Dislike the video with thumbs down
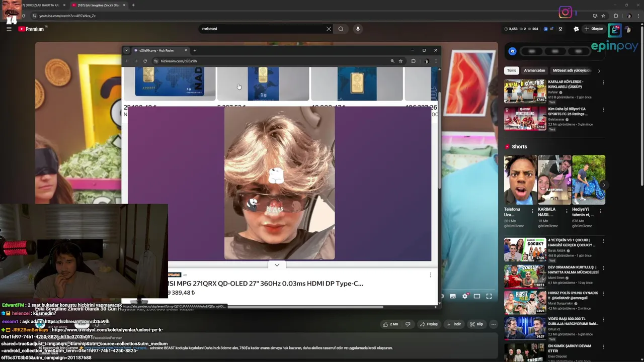Image resolution: width=644 pixels, height=362 pixels. 408,324
